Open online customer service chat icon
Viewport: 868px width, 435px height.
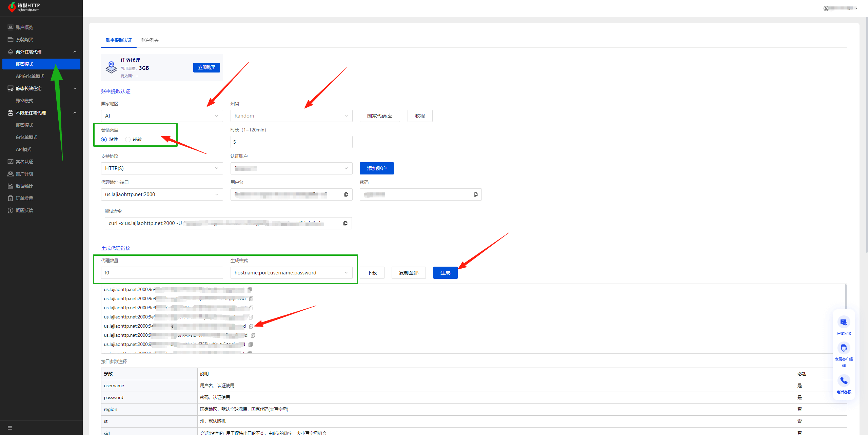click(844, 322)
